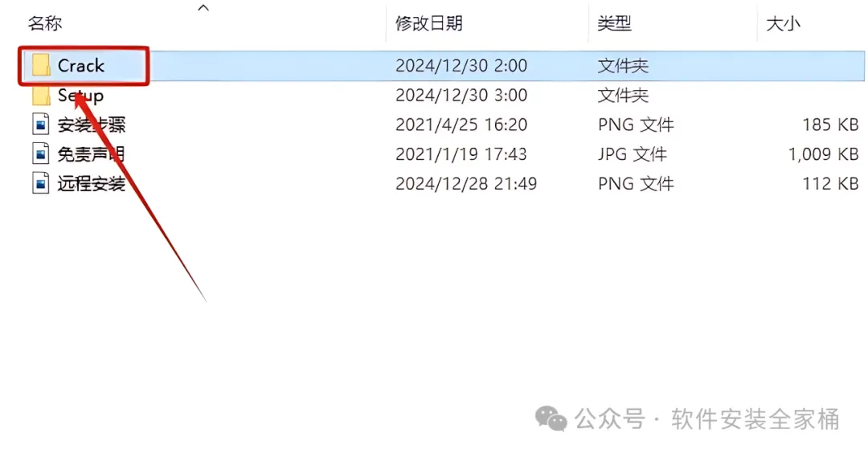Viewport: 868px width, 454px height.
Task: Sort by the 类型 column header
Action: click(615, 23)
